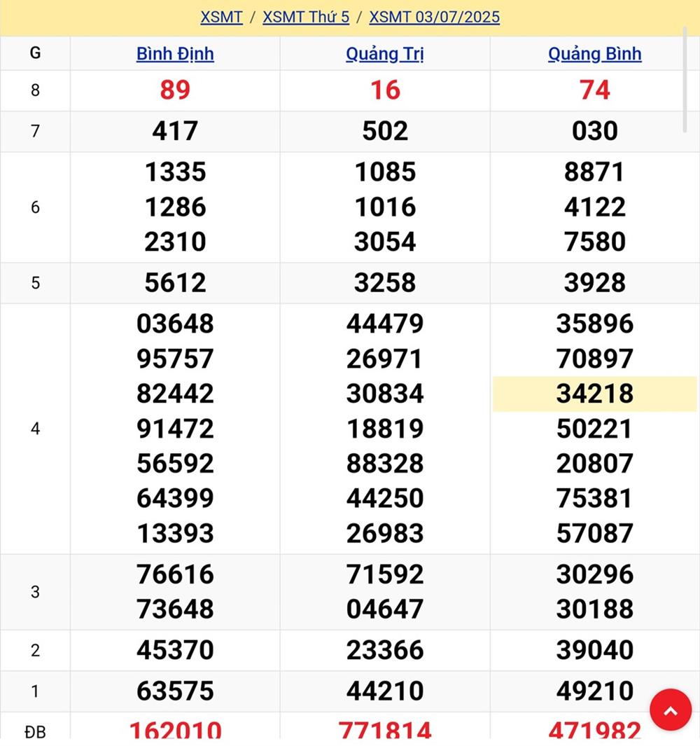The height and width of the screenshot is (746, 700).
Task: Click the red prize-8 number 74
Action: coord(594,90)
